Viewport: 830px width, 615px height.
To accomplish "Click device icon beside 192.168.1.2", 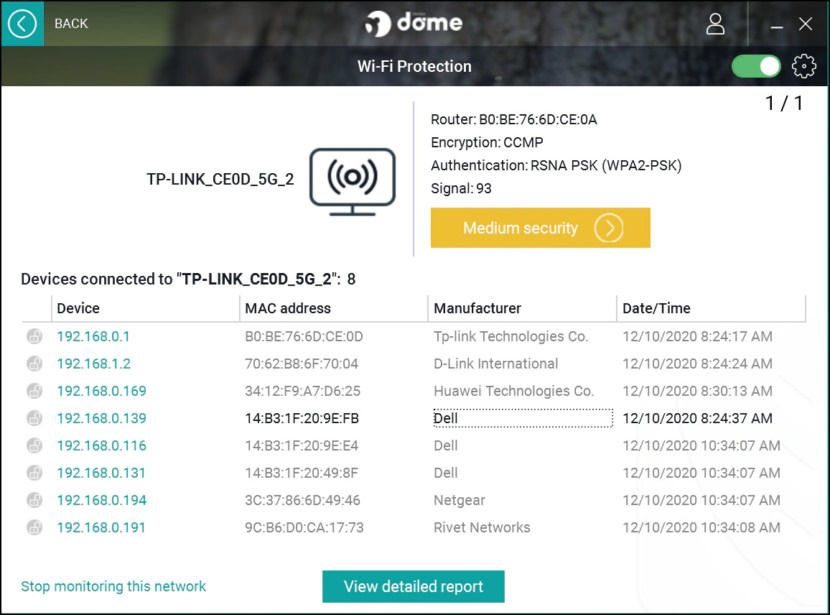I will pyautogui.click(x=34, y=364).
